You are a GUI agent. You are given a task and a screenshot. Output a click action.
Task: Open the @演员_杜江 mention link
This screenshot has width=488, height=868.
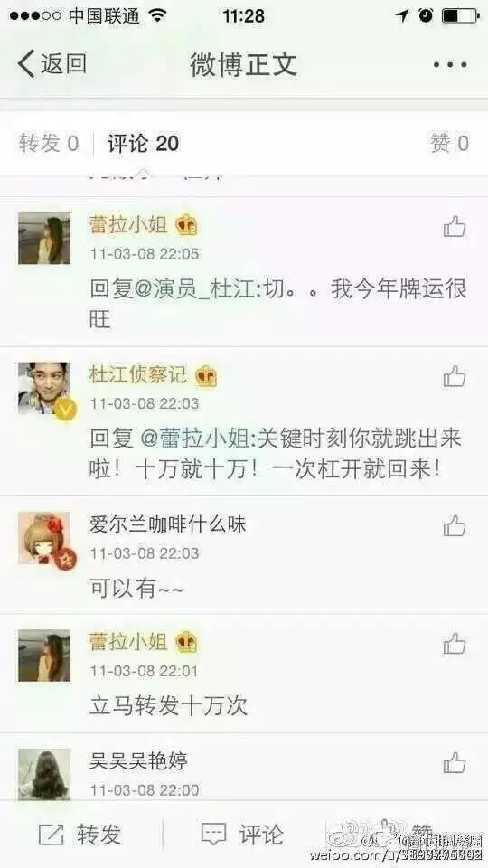(x=196, y=289)
